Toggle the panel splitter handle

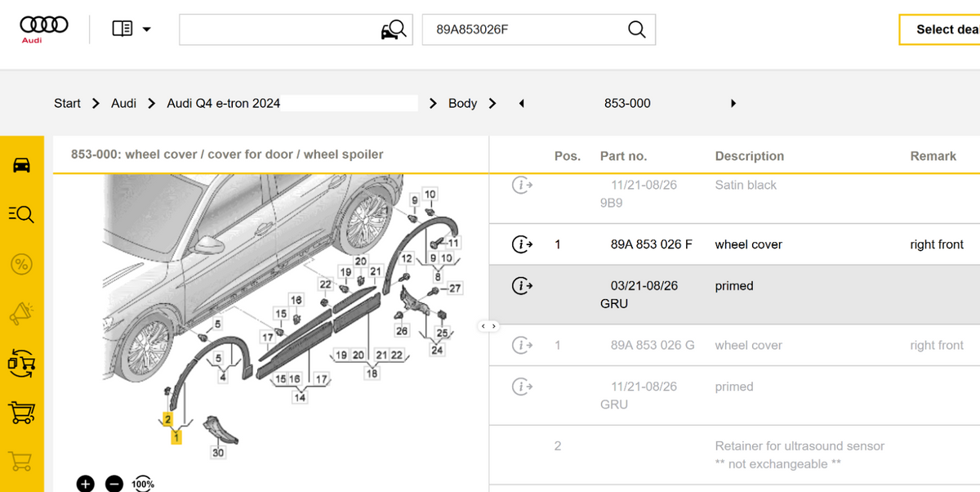[488, 326]
